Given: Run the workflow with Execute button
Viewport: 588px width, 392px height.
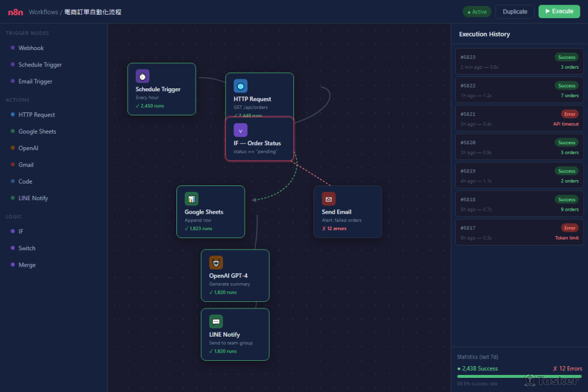Looking at the screenshot, I should pyautogui.click(x=559, y=12).
